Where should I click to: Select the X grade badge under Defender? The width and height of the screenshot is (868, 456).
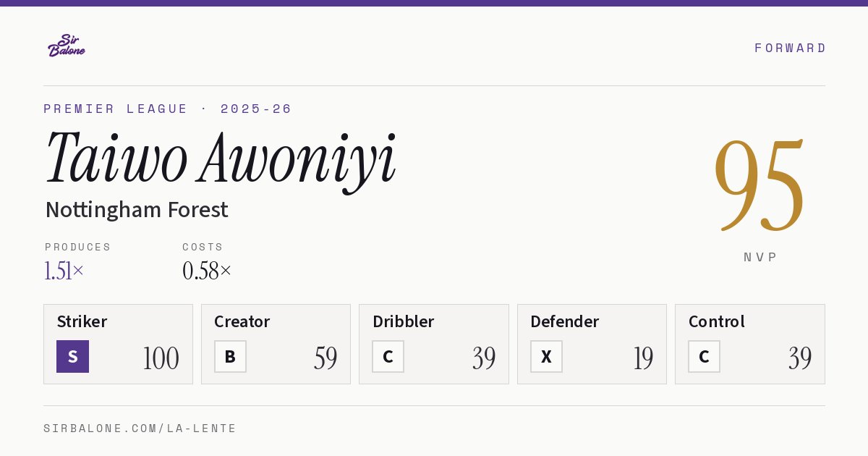coord(546,356)
